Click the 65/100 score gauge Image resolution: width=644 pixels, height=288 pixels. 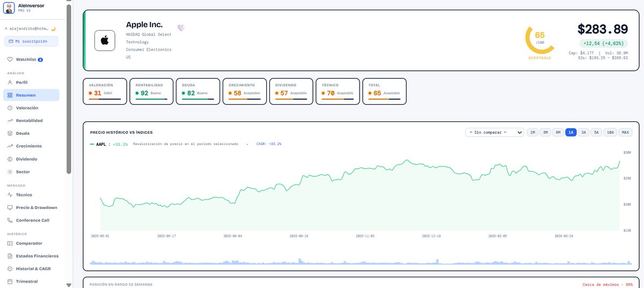tap(539, 40)
